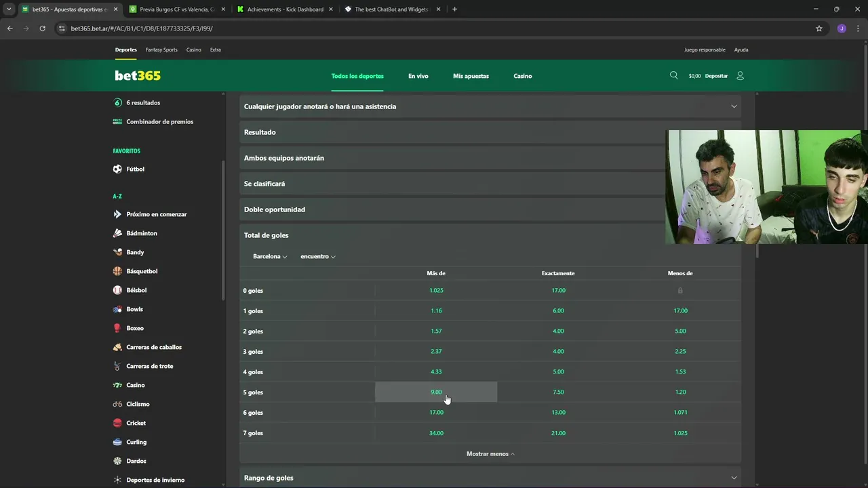Viewport: 868px width, 488px height.
Task: Click the Ciclismo bicycle icon
Action: [117, 404]
